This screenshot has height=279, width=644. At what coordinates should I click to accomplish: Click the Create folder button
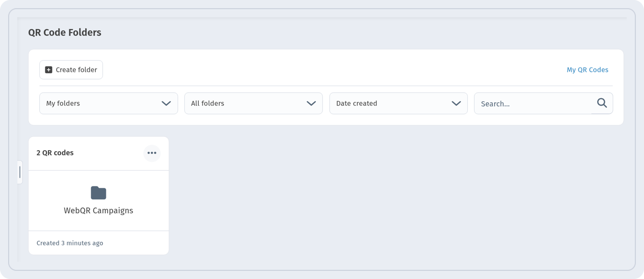click(x=71, y=70)
